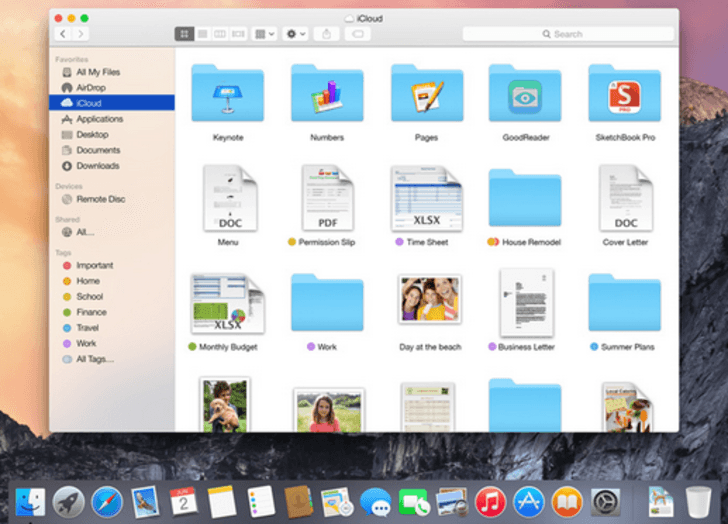Switch to Cover Flow view

(x=238, y=34)
